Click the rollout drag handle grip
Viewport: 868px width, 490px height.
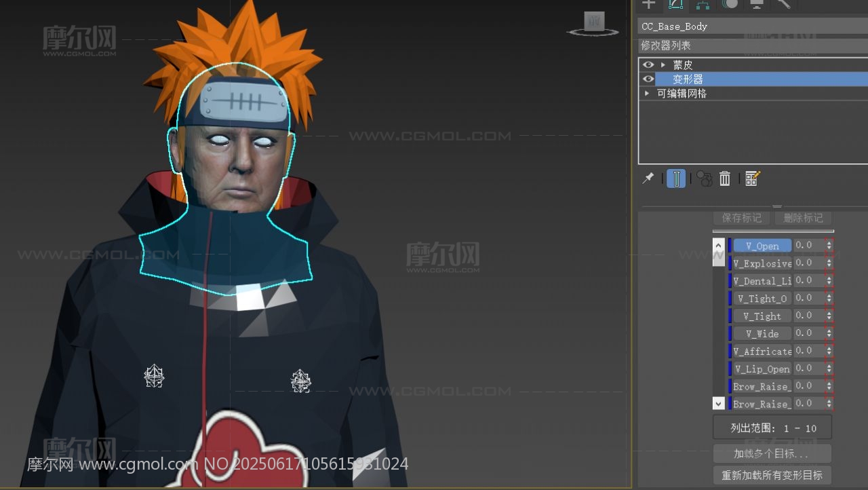[x=777, y=206]
